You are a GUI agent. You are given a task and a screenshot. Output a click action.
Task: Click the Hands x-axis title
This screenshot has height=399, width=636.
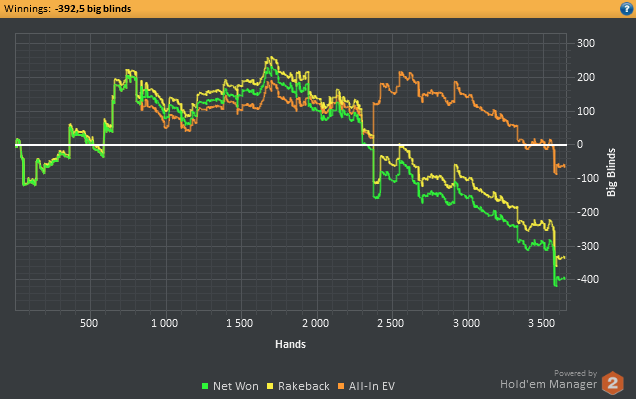tap(290, 344)
